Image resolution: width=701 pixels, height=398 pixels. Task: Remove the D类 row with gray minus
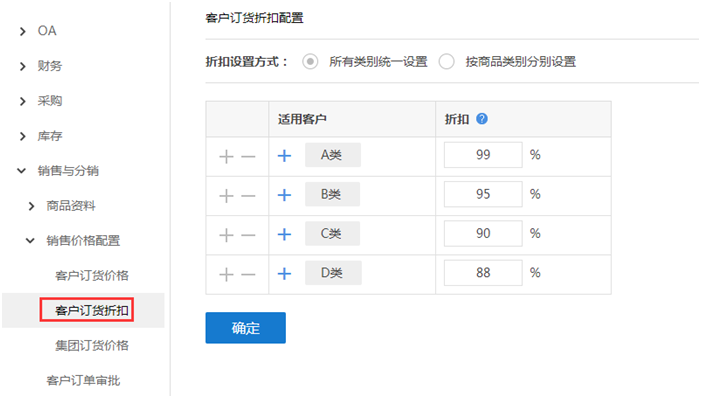248,275
